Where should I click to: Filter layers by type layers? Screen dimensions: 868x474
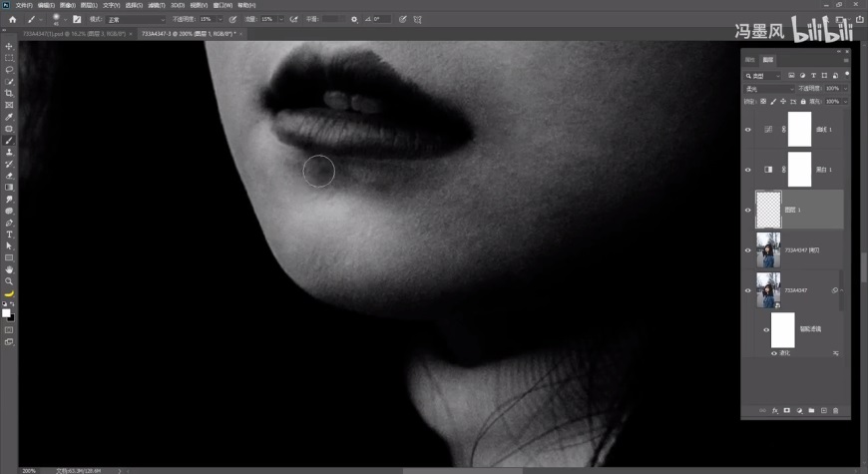tap(814, 75)
